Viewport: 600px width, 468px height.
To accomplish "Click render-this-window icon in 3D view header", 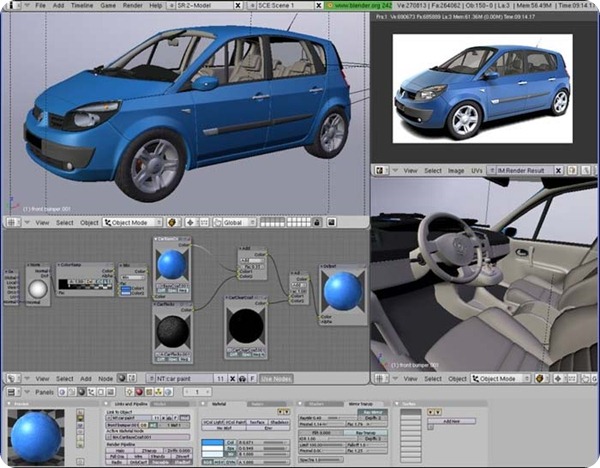I will 331,222.
